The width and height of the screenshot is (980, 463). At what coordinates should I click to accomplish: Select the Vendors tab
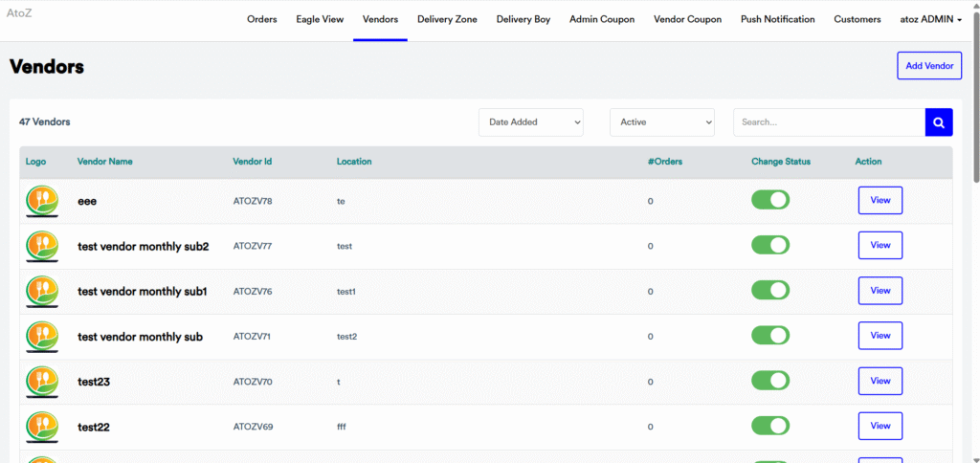(380, 19)
